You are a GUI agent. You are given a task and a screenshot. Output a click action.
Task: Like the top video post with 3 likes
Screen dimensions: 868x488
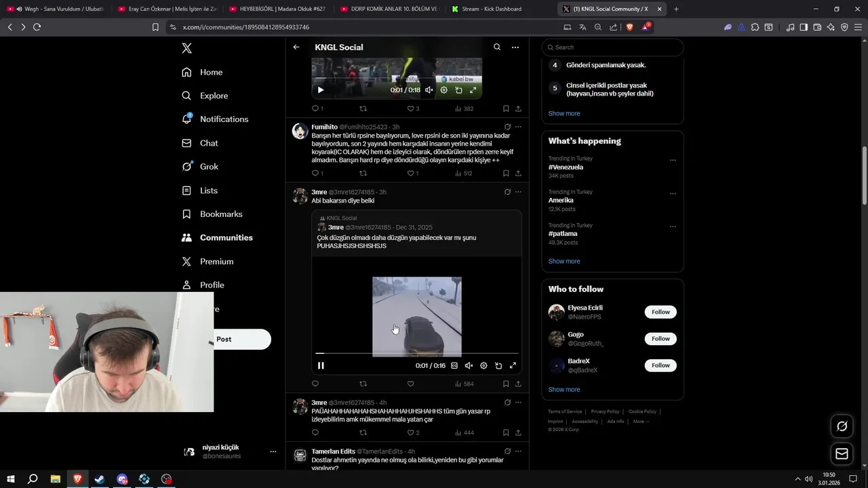(413, 108)
